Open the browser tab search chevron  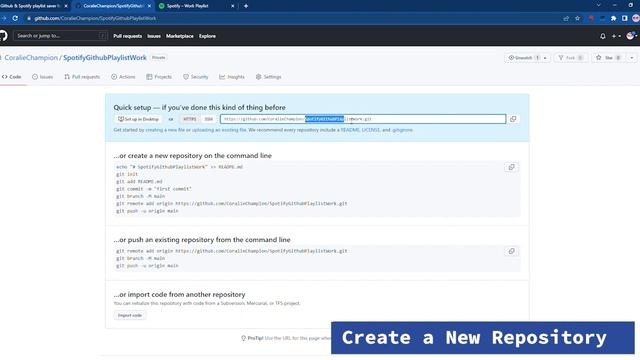point(598,5)
